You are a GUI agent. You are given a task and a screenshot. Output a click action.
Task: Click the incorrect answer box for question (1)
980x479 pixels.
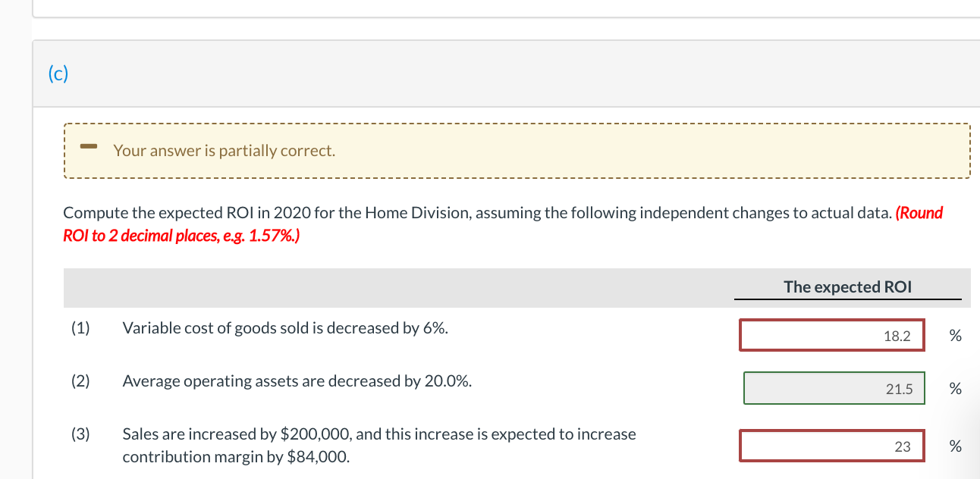pos(831,334)
